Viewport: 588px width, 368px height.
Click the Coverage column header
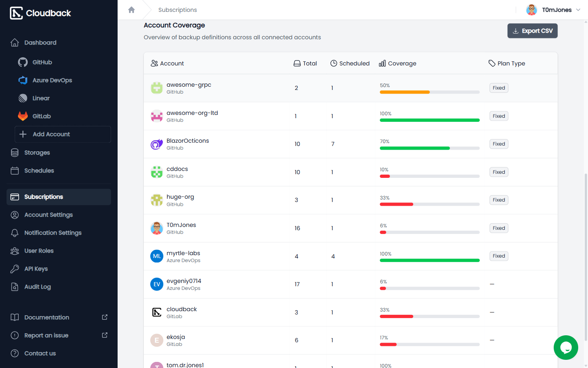398,63
